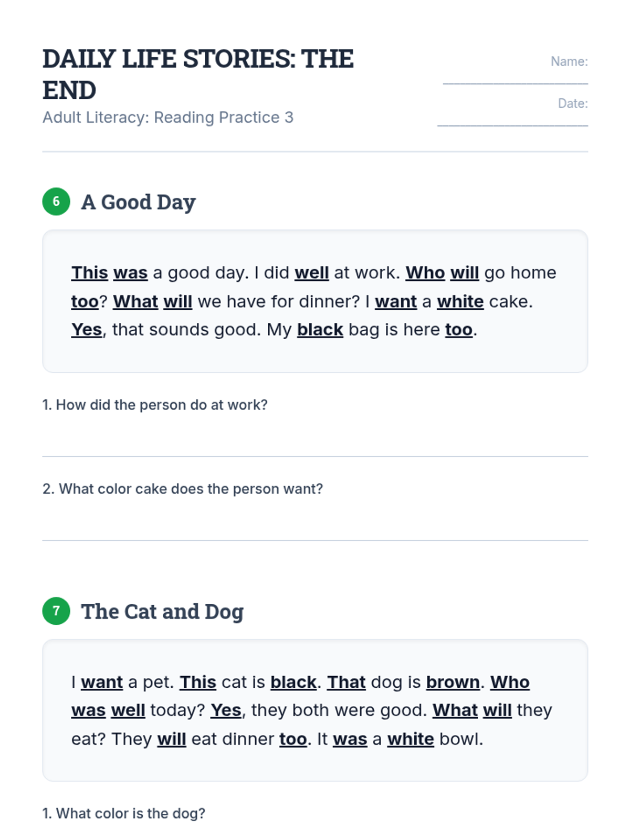
Task: Click the underlined 'white' before bowl
Action: 411,739
